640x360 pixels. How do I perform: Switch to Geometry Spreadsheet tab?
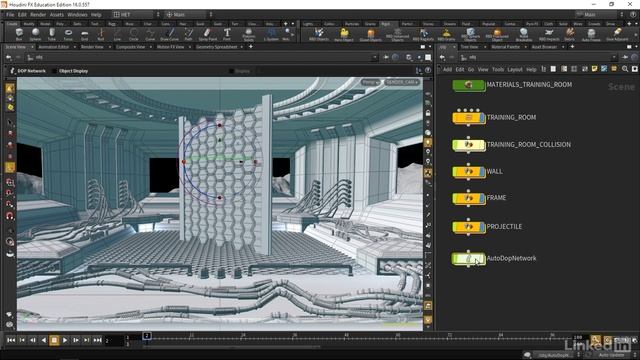click(x=217, y=47)
